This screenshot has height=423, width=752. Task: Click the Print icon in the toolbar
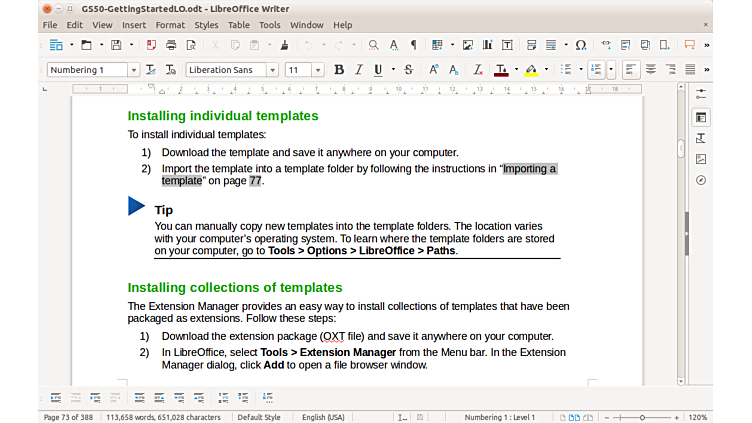171,45
